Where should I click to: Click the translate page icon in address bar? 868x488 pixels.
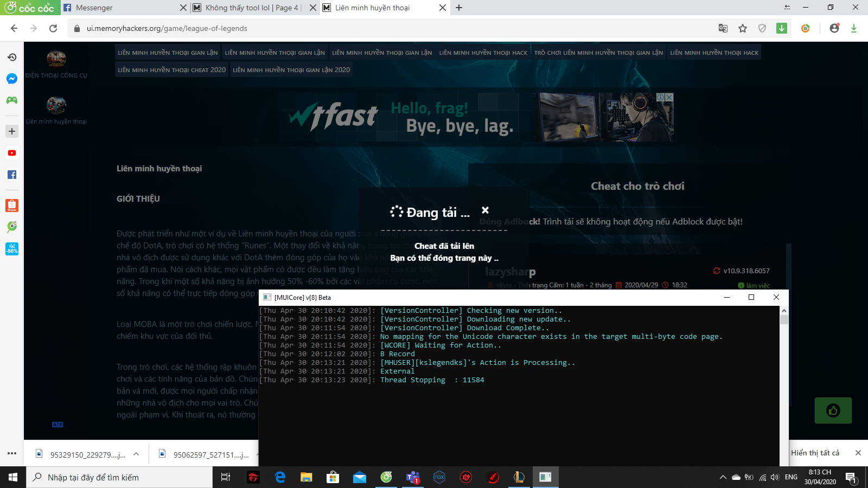[x=723, y=28]
